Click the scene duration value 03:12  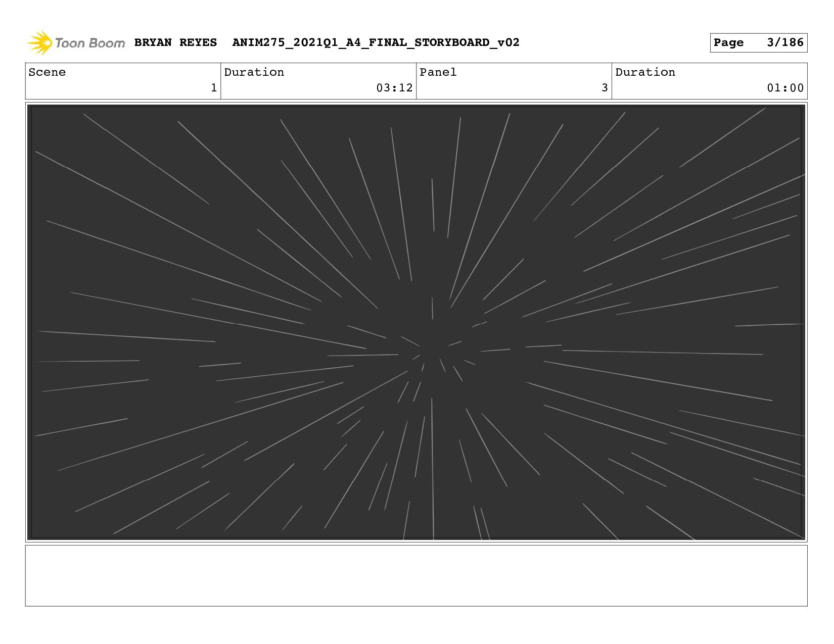coord(394,88)
